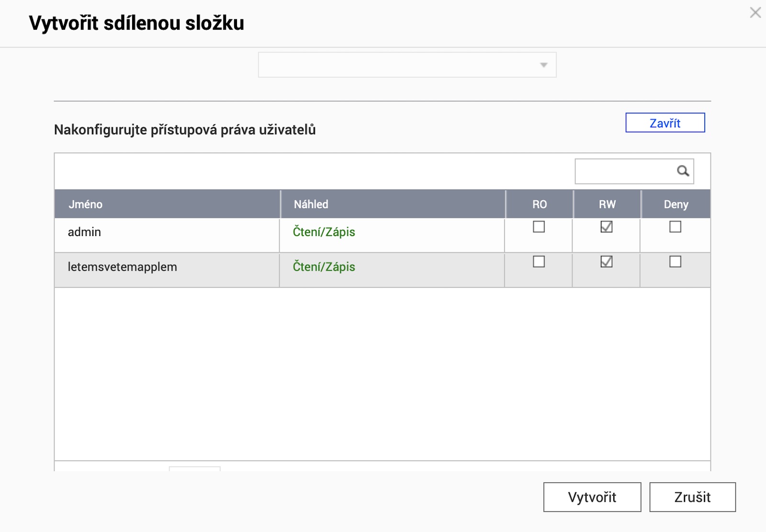Click the Náhled column header
The height and width of the screenshot is (532, 766).
[x=311, y=204]
